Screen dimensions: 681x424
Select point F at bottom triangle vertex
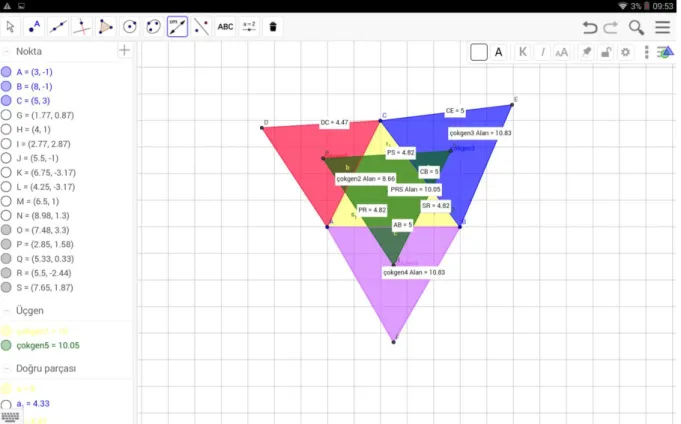coord(393,342)
